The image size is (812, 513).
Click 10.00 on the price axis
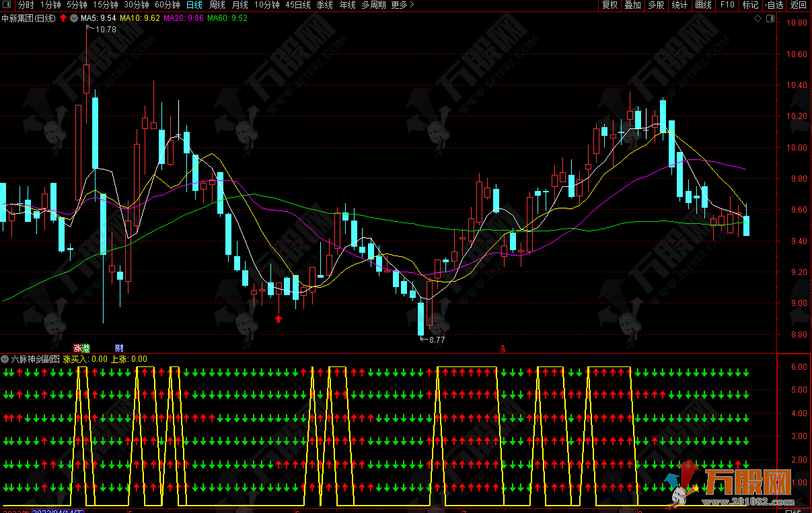pyautogui.click(x=797, y=147)
